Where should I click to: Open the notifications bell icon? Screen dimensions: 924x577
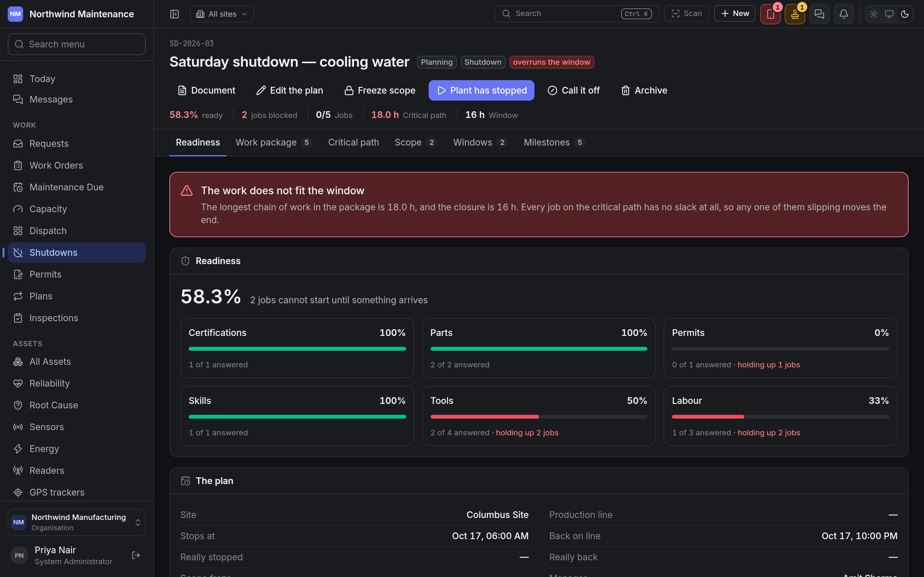(844, 14)
